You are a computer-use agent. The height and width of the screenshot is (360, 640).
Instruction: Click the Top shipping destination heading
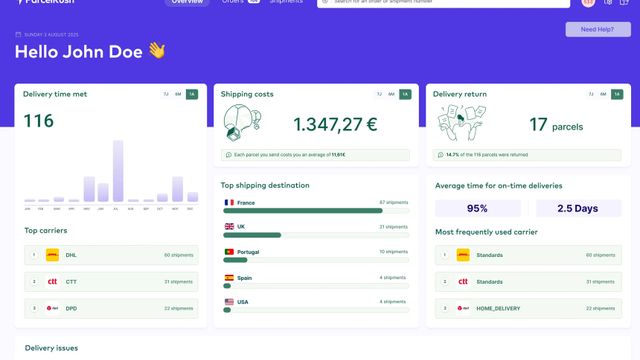click(x=265, y=185)
